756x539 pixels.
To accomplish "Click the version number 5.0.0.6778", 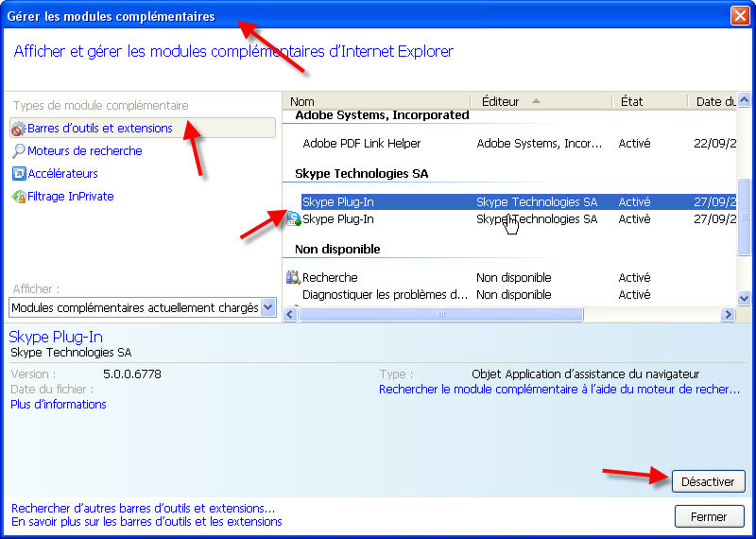I will (132, 374).
